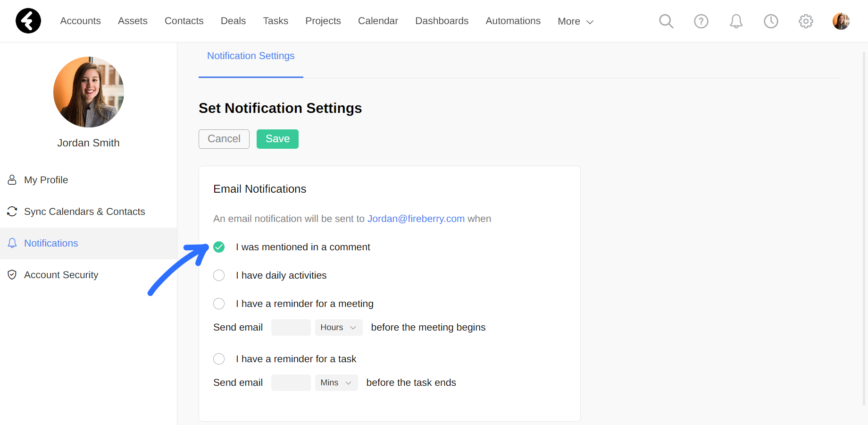Open the Hours unit dropdown
This screenshot has width=868, height=425.
click(x=339, y=327)
